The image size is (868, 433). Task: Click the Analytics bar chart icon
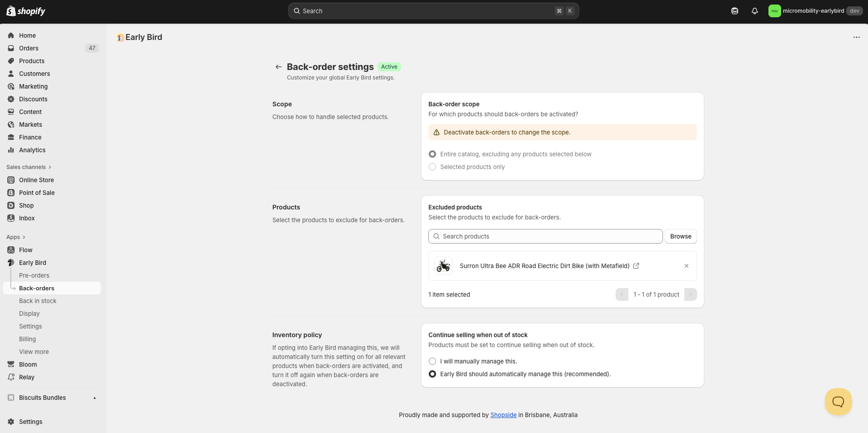[x=11, y=150]
